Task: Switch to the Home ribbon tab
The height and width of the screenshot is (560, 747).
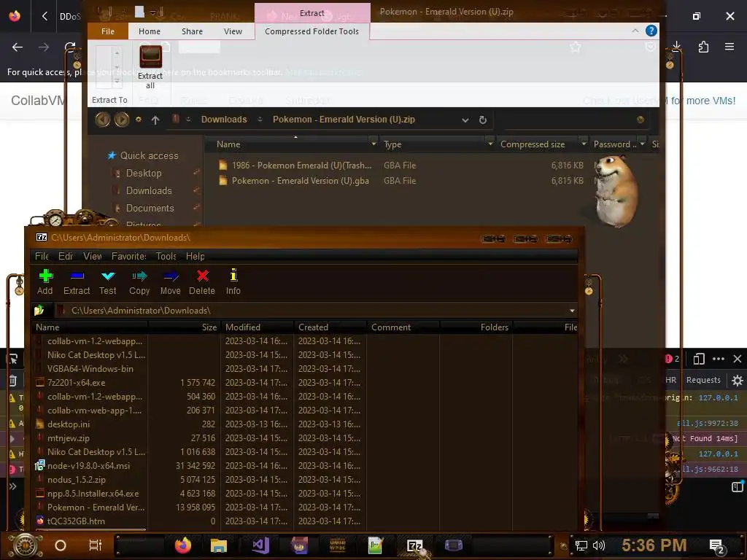Action: click(150, 31)
